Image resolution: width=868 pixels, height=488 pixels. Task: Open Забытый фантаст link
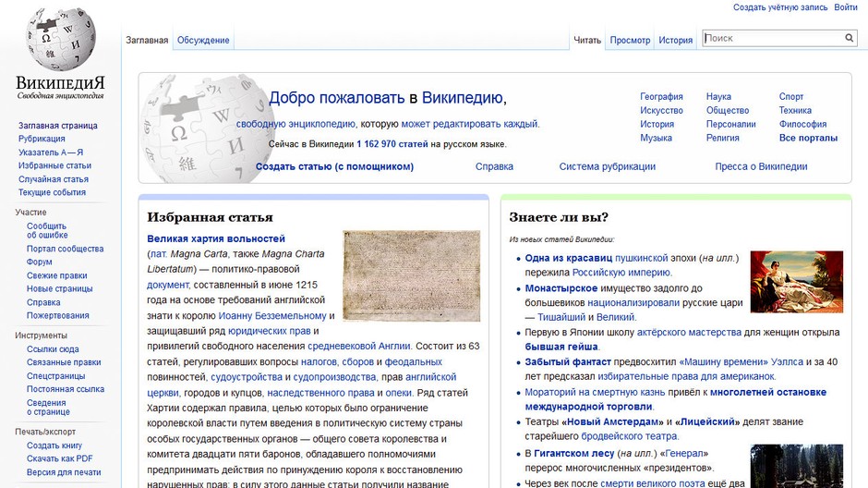point(568,361)
